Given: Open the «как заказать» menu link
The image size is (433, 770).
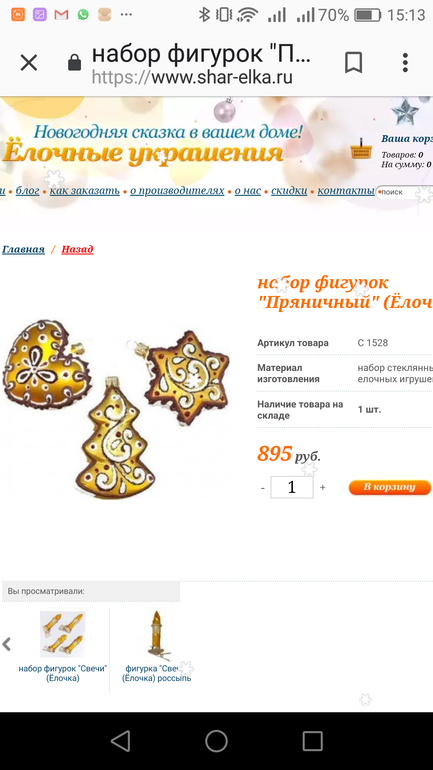Looking at the screenshot, I should pos(84,191).
